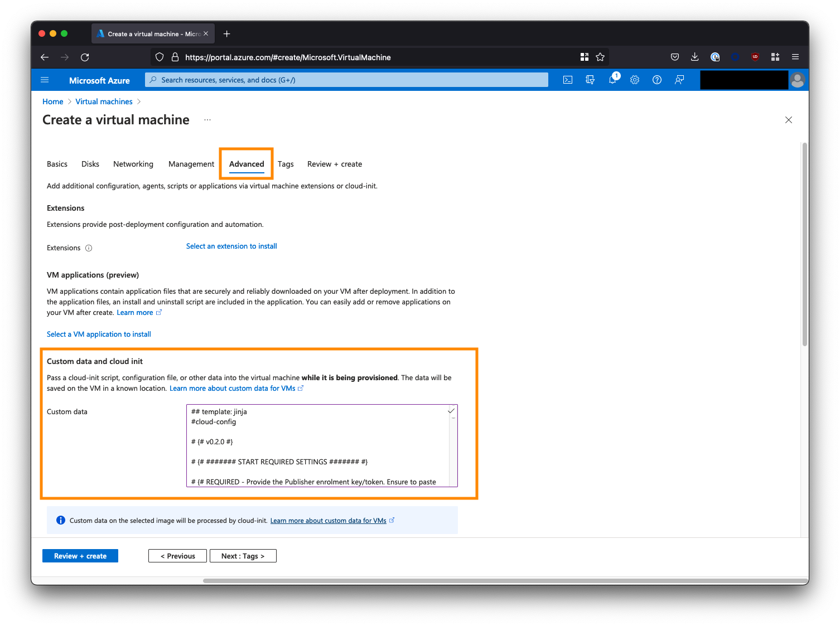
Task: Switch to the Tags tab
Action: point(286,164)
